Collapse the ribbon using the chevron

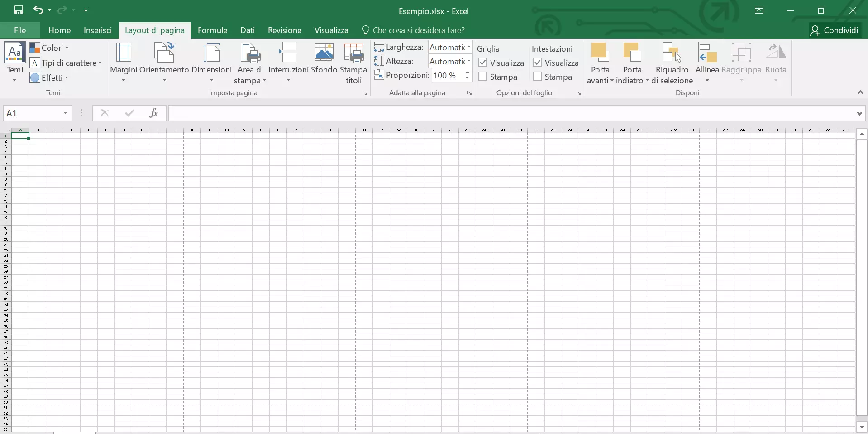point(860,92)
